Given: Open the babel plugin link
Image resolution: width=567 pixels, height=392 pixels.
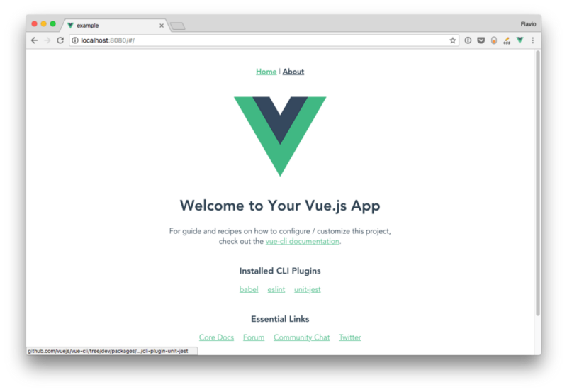Looking at the screenshot, I should click(249, 289).
